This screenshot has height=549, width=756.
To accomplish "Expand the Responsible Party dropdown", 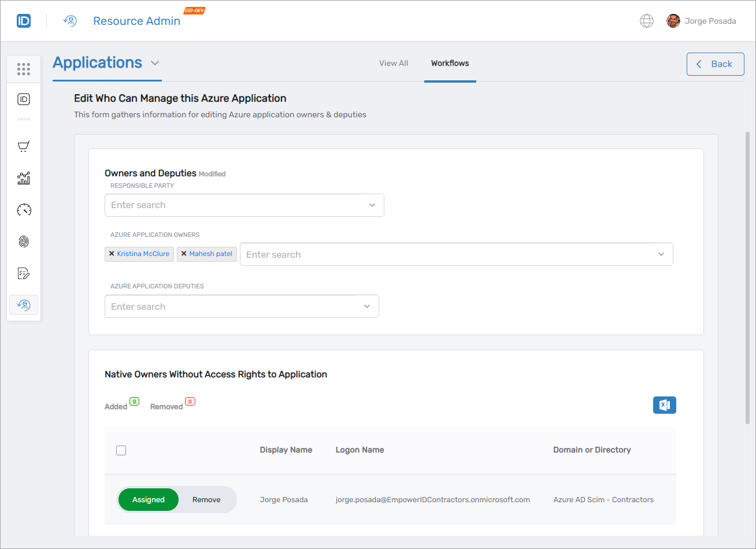I will point(372,205).
